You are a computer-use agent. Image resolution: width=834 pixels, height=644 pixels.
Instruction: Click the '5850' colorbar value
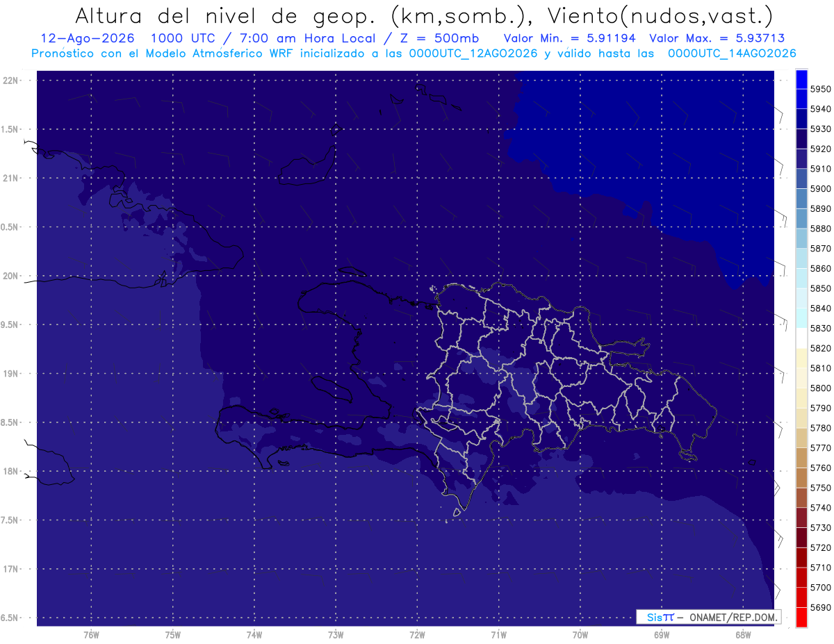821,288
